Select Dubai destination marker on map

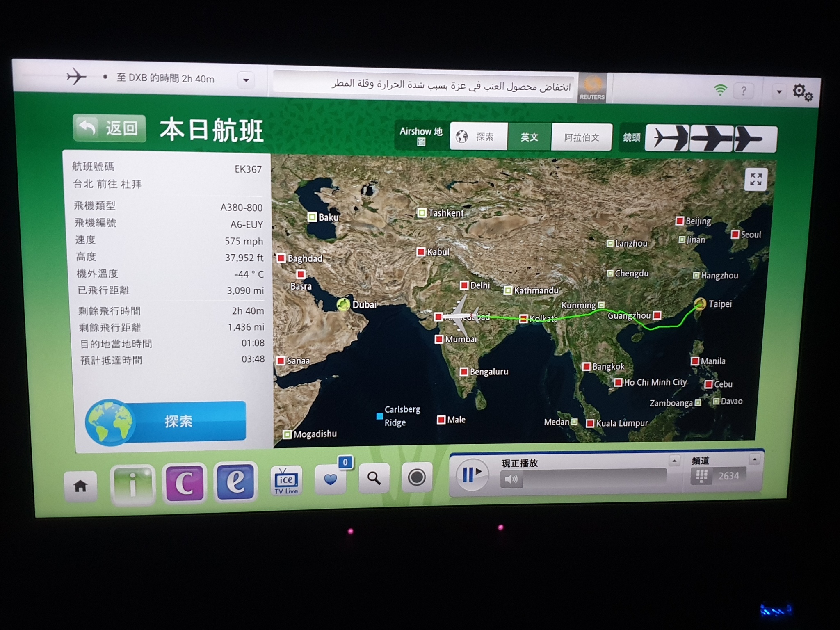pyautogui.click(x=343, y=304)
